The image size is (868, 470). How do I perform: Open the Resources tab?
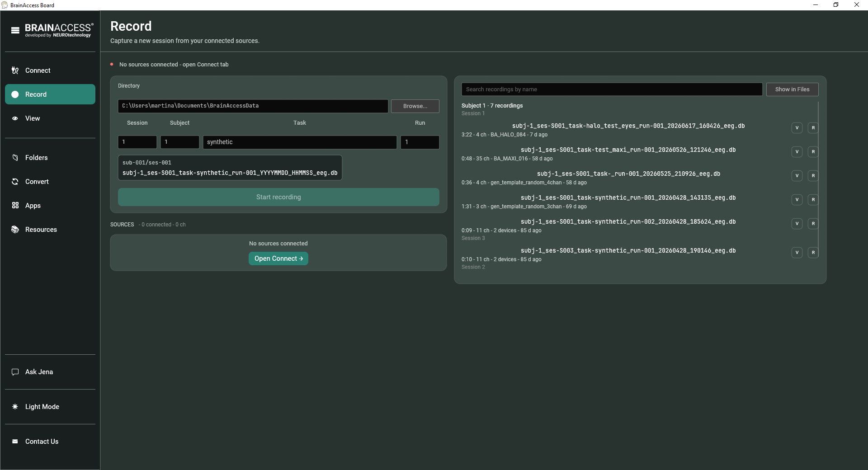[x=50, y=230]
